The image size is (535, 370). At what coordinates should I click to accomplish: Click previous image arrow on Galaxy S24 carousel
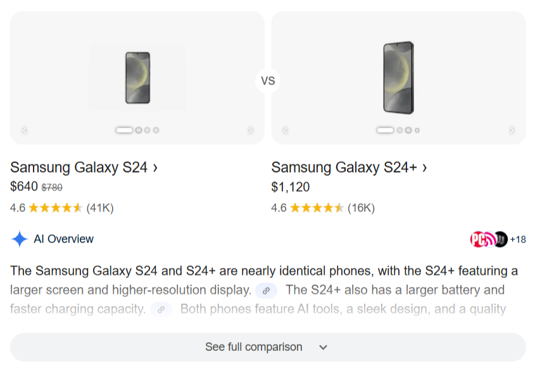click(25, 130)
